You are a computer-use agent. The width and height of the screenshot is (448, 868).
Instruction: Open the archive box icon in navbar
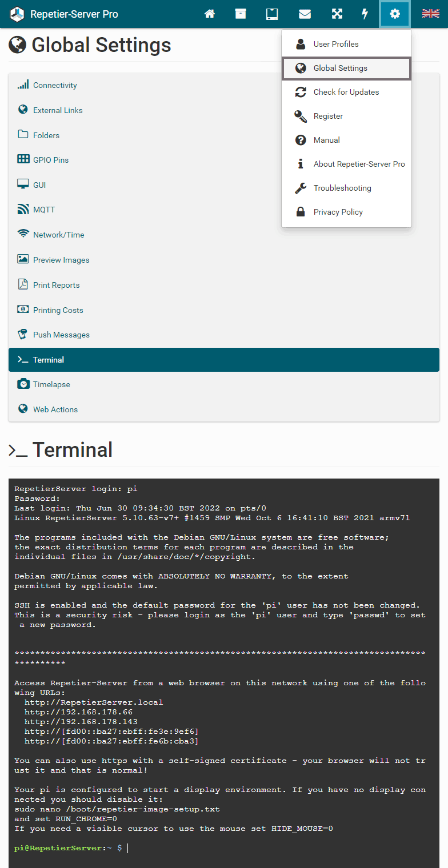(241, 14)
